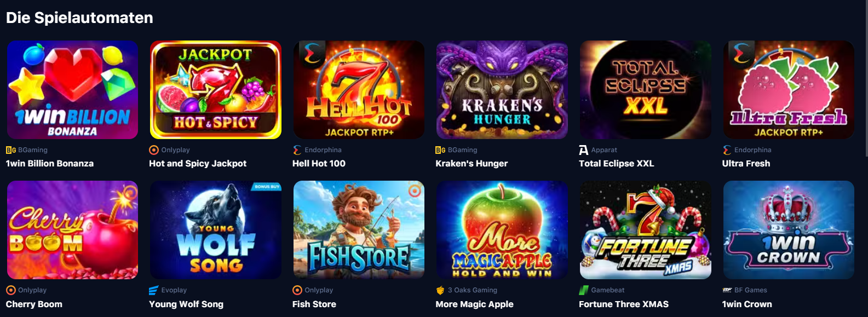868x317 pixels.
Task: Click the BF Games logo icon
Action: pyautogui.click(x=727, y=290)
